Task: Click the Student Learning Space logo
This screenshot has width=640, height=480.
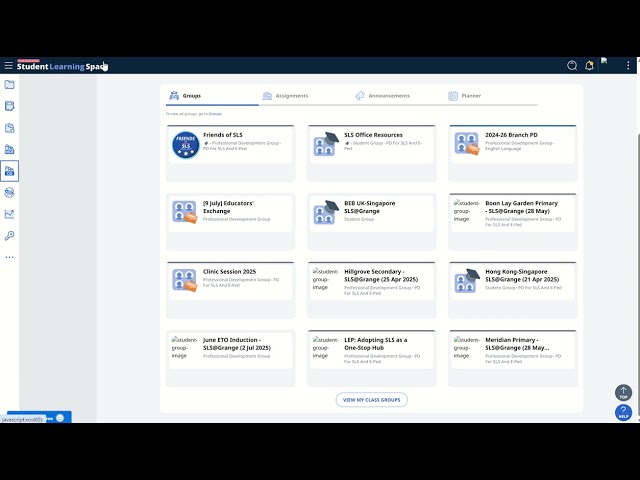Action: (x=61, y=66)
